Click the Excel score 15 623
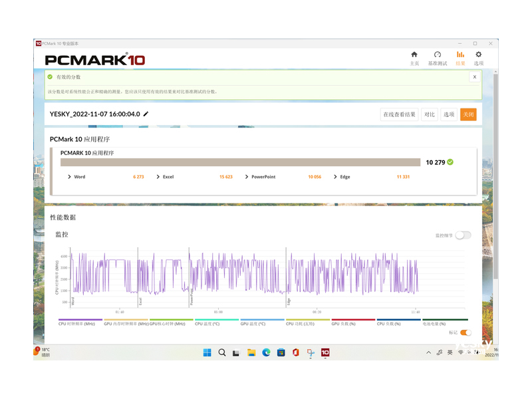Screen dimensions: 532x399 point(226,177)
